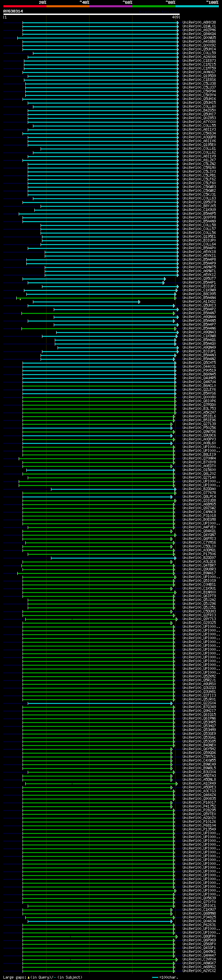The image size is (222, 980).
Task: Select the UniRef100_B3IUP0 label
Action: click(199, 241)
